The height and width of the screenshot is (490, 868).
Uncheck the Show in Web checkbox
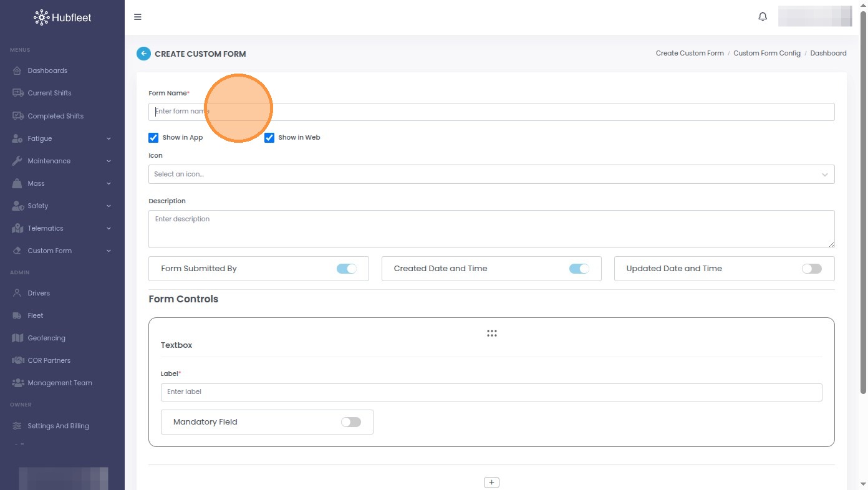(269, 137)
